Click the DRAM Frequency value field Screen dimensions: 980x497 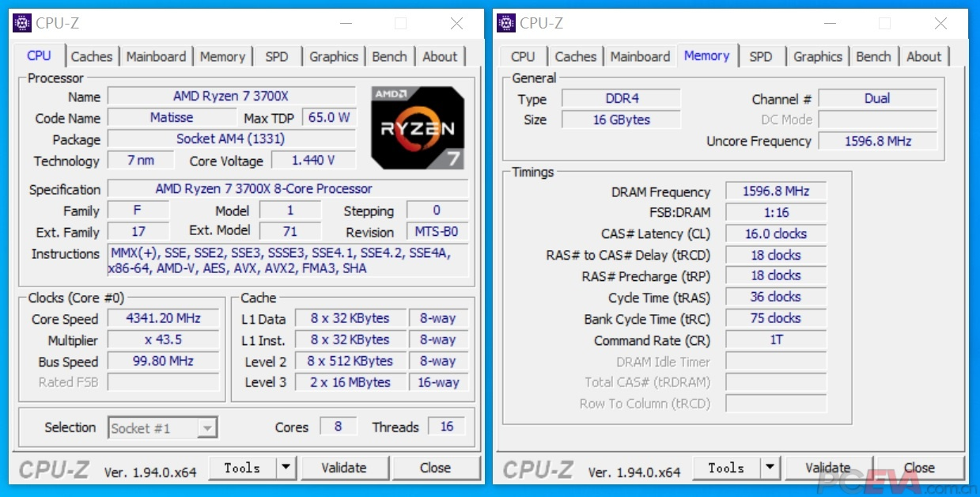pyautogui.click(x=775, y=192)
